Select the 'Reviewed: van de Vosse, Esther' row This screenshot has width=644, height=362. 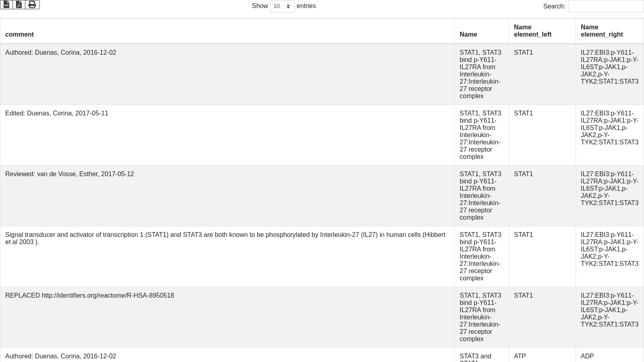(70, 174)
